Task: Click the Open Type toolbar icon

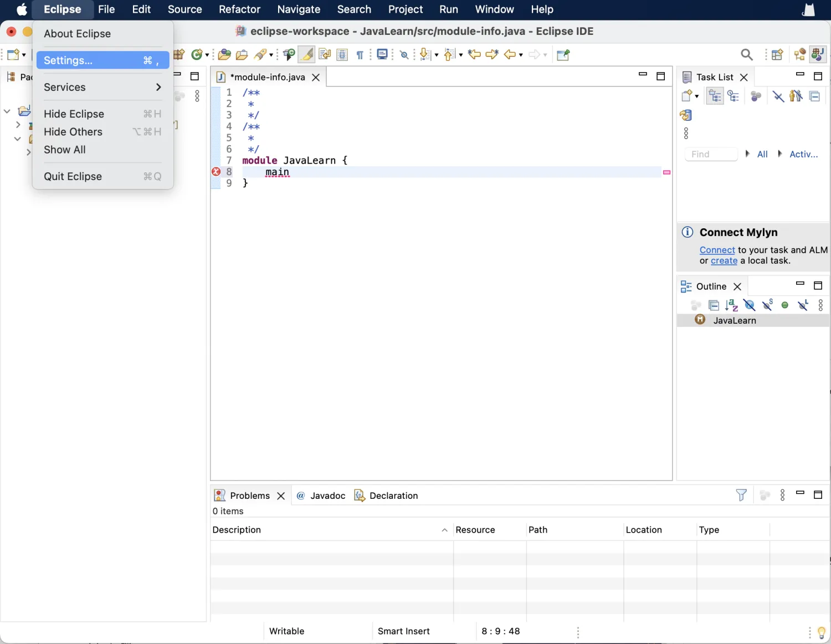Action: [x=224, y=54]
